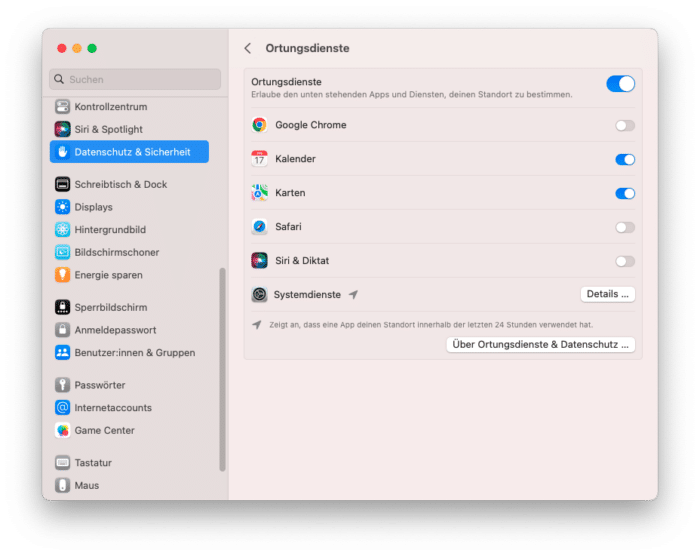Turn off the main Ortungsdienste switch

point(621,84)
